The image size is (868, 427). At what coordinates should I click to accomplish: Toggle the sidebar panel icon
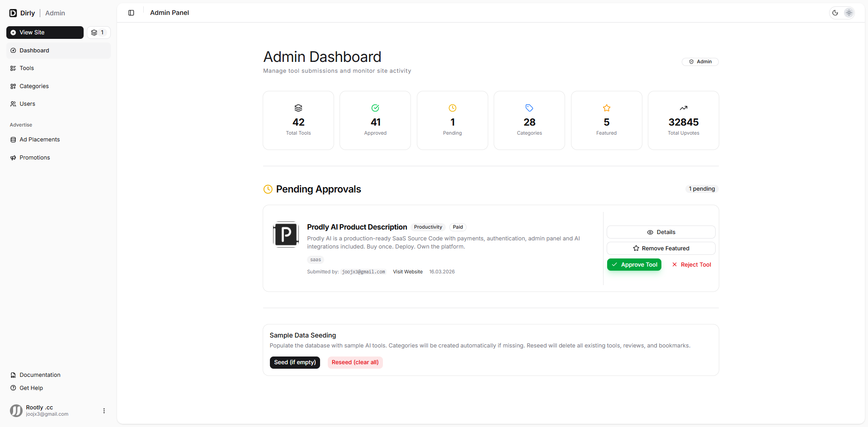click(131, 13)
